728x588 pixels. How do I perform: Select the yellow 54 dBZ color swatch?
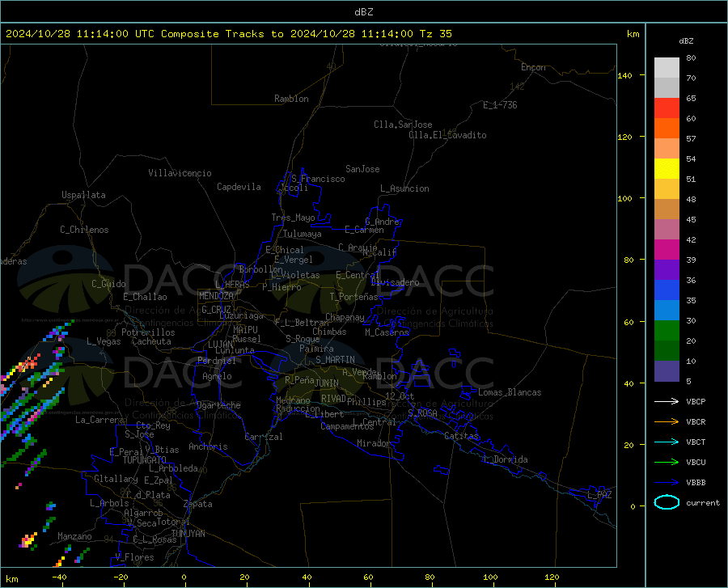667,169
